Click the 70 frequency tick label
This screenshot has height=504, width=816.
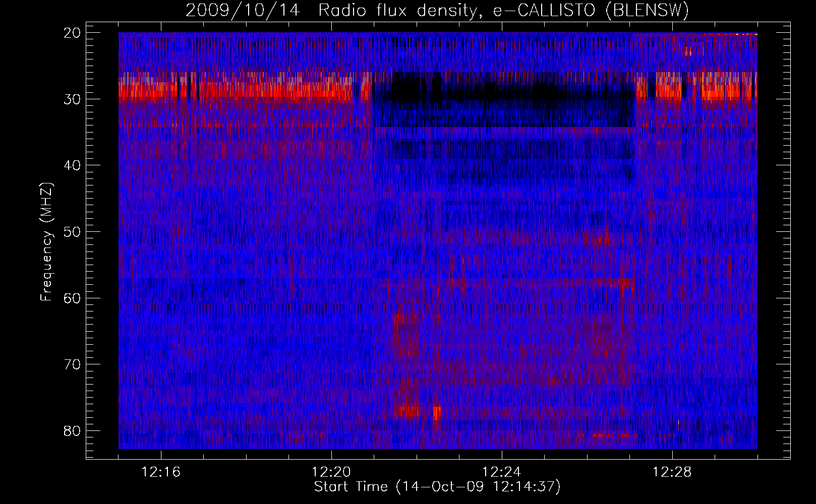[x=72, y=364]
